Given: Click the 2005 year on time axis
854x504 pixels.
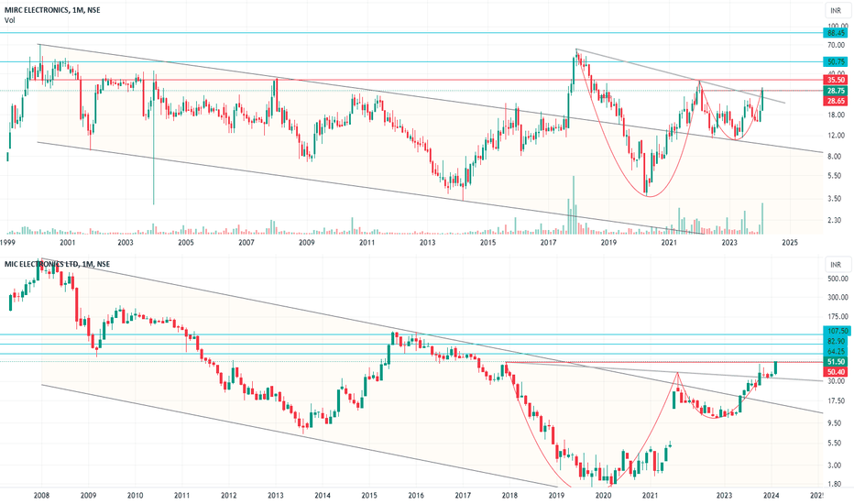Looking at the screenshot, I should point(186,243).
